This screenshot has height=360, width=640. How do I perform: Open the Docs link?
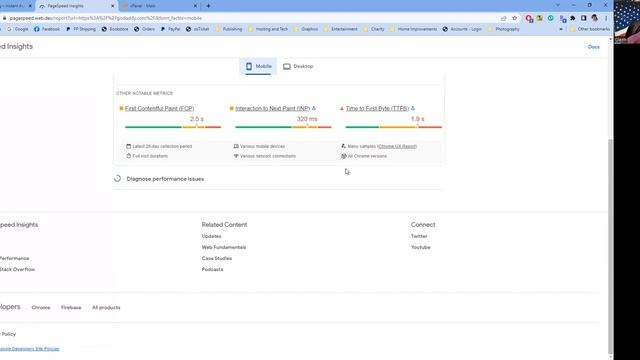(x=593, y=47)
